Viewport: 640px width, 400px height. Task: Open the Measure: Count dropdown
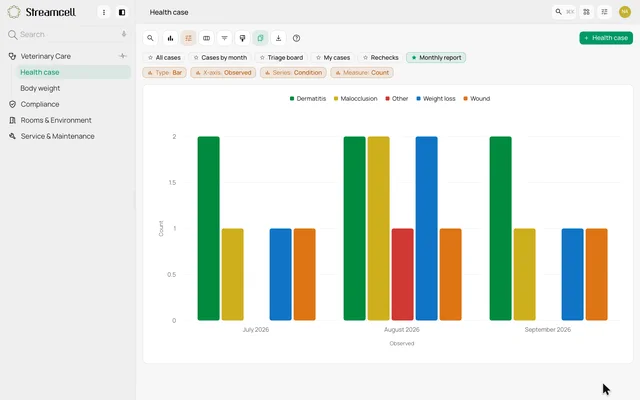[x=362, y=73]
